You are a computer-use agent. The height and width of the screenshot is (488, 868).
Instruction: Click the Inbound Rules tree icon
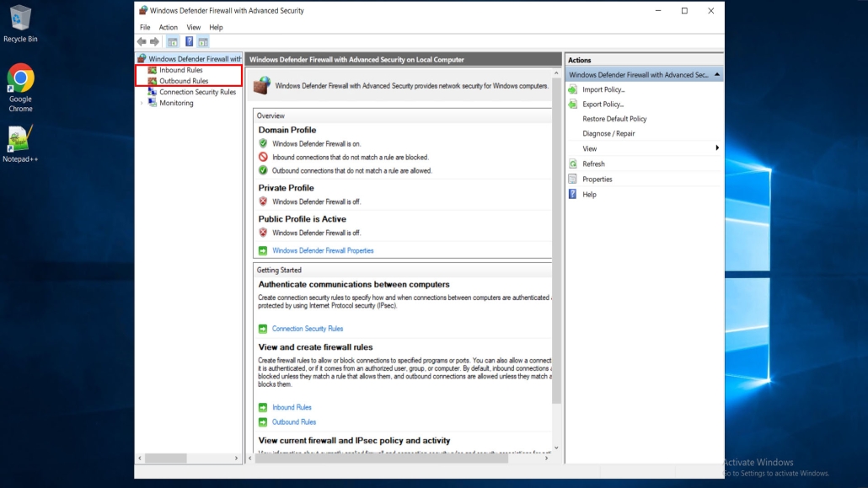pos(153,70)
